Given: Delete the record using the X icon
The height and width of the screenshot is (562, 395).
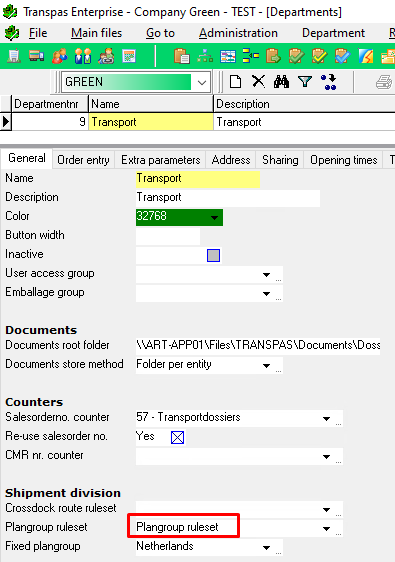Looking at the screenshot, I should (258, 82).
